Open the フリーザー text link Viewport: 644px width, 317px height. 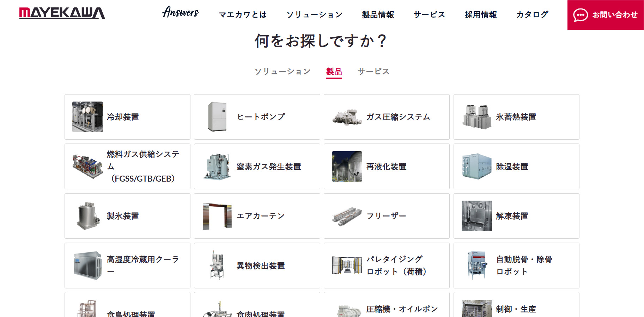(386, 216)
